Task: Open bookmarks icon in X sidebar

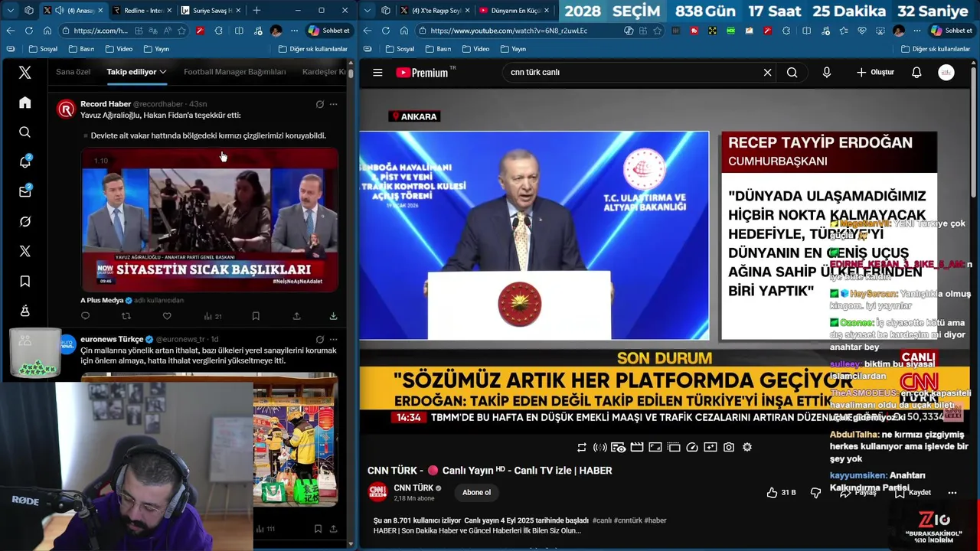Action: pyautogui.click(x=25, y=281)
